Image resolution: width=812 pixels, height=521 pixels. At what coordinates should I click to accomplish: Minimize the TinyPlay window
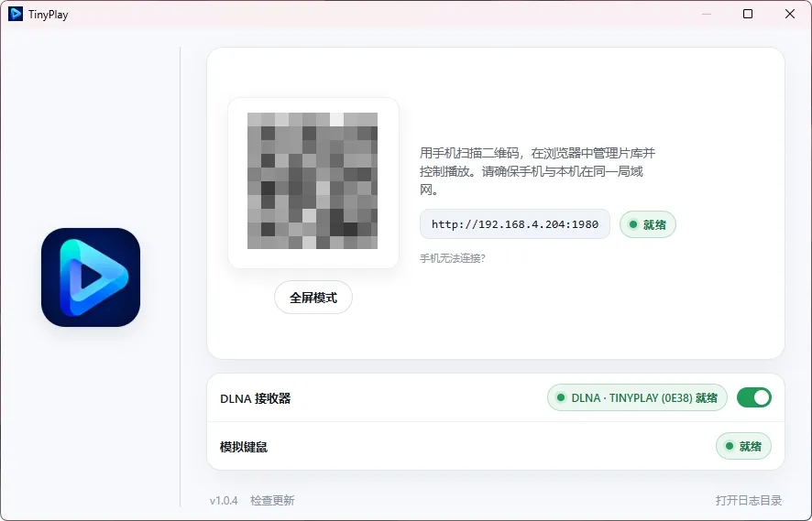[707, 14]
